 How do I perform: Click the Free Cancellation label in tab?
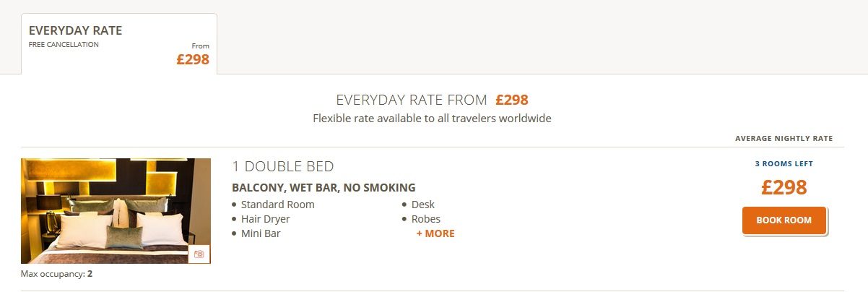pyautogui.click(x=64, y=45)
